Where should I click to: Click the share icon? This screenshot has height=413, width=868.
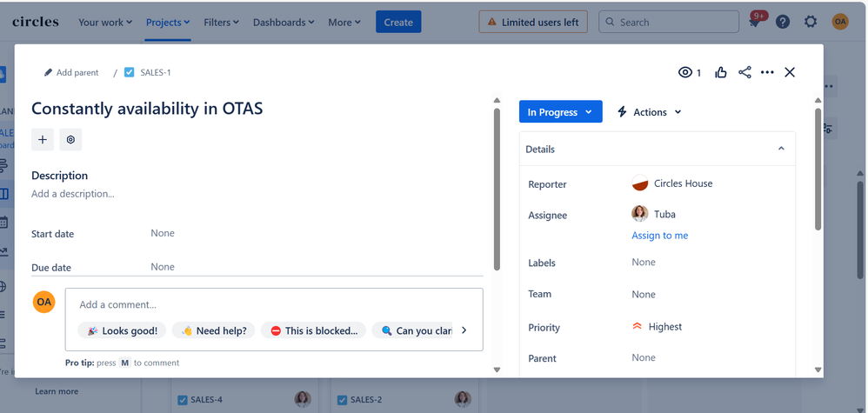click(744, 72)
